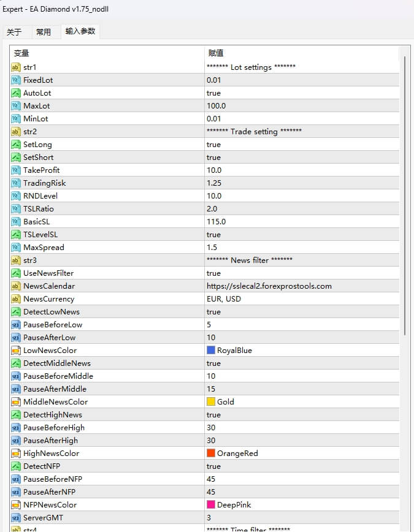414x532 pixels.
Task: Click the double-value icon next to TakeProfit
Action: (16, 170)
